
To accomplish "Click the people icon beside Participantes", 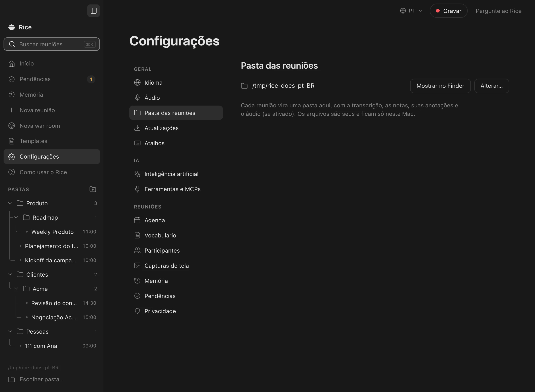I will tap(137, 251).
